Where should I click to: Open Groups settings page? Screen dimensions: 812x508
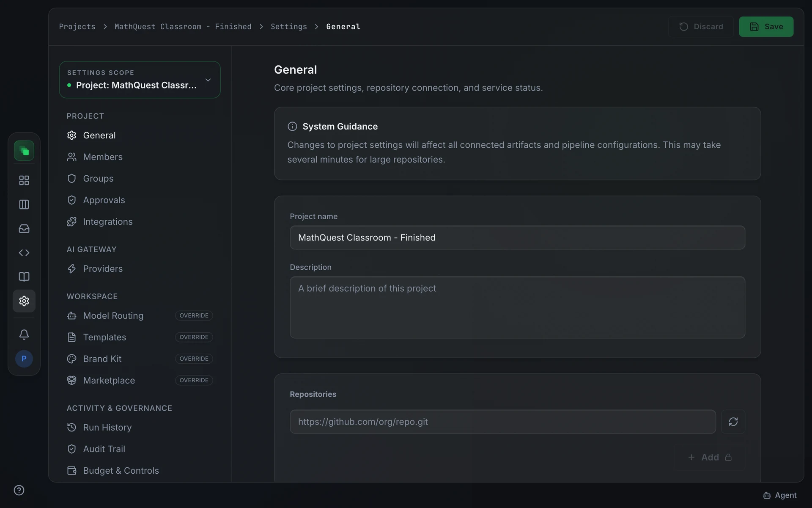(140, 179)
